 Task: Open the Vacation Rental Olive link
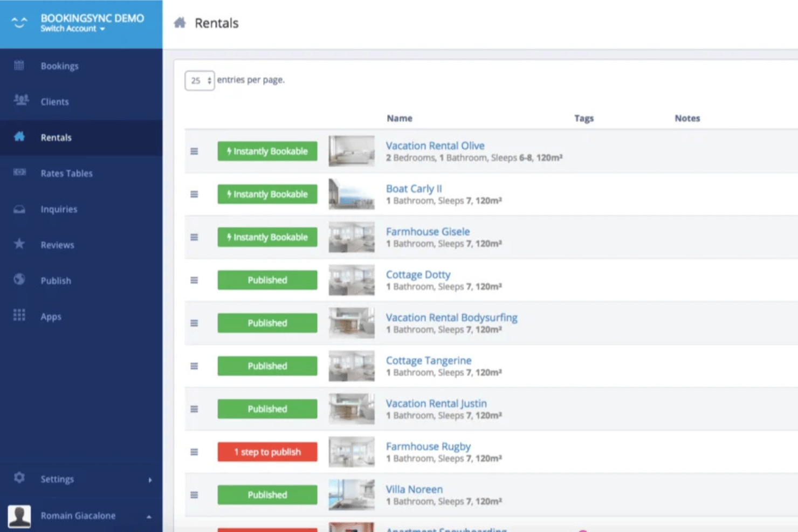435,146
